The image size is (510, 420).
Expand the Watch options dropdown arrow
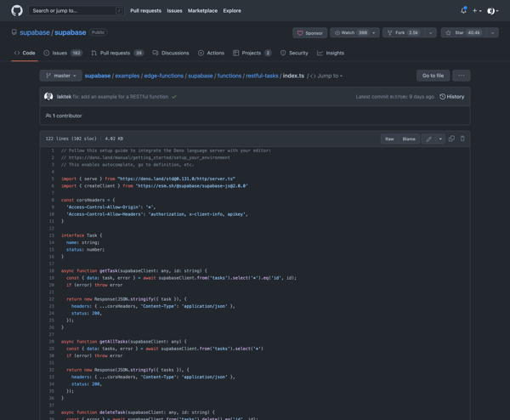[x=374, y=32]
